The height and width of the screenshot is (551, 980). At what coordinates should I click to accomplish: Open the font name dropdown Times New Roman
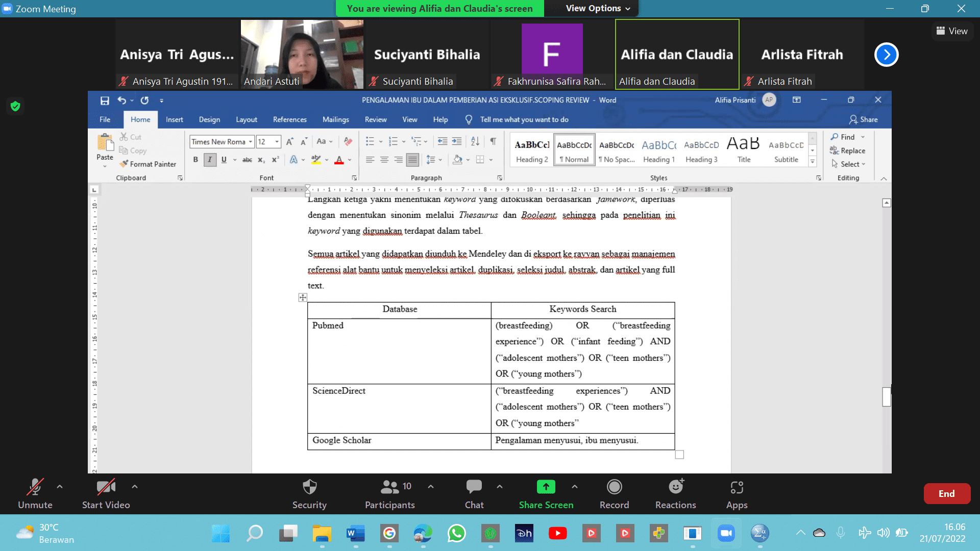[251, 142]
